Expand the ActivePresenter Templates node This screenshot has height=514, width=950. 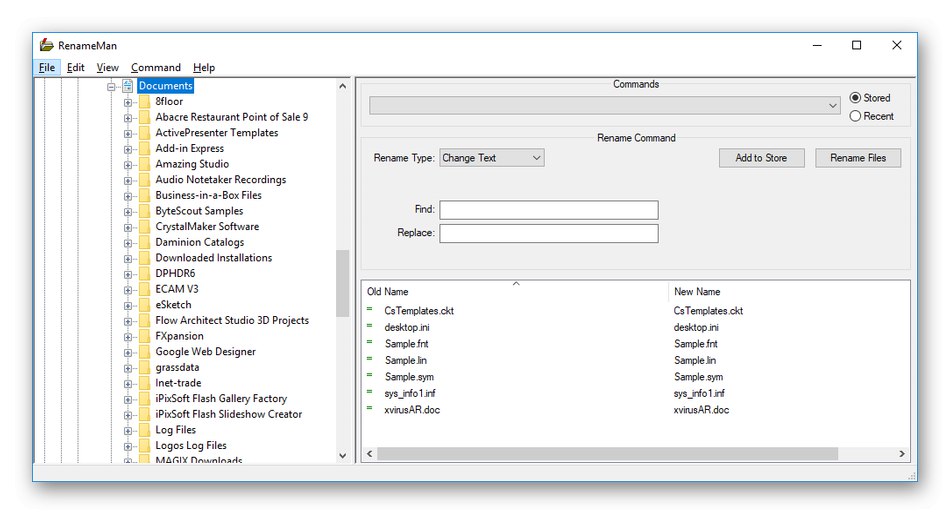point(128,134)
